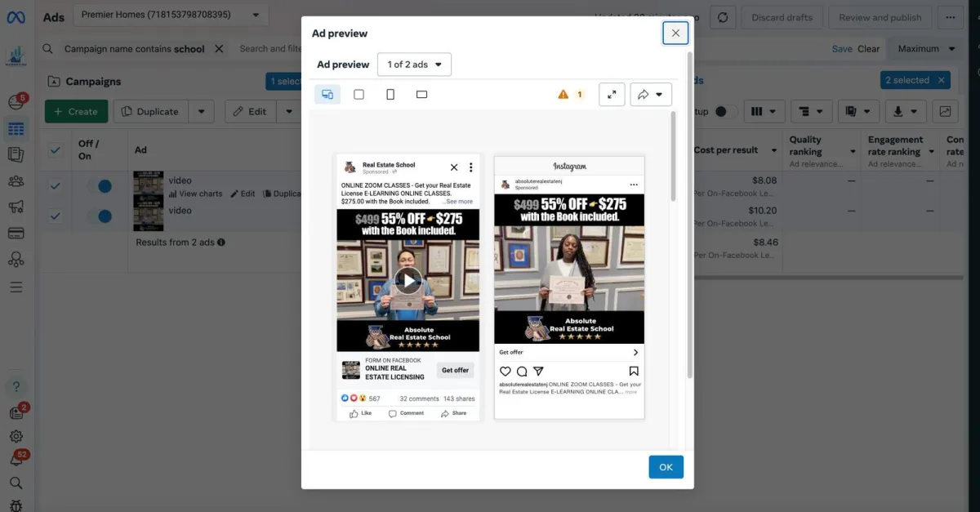Toggle the select-all checkbox in table header
Viewport: 980px width, 512px height.
click(x=56, y=150)
